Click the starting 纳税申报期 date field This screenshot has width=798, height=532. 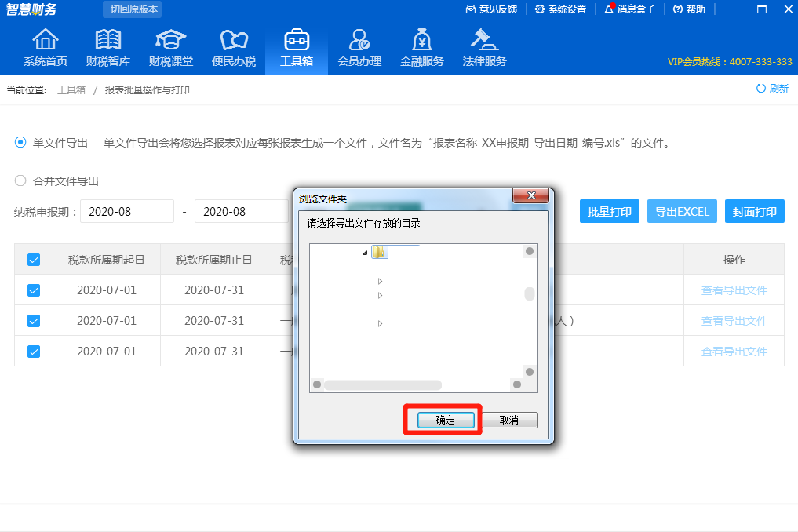[x=127, y=211]
